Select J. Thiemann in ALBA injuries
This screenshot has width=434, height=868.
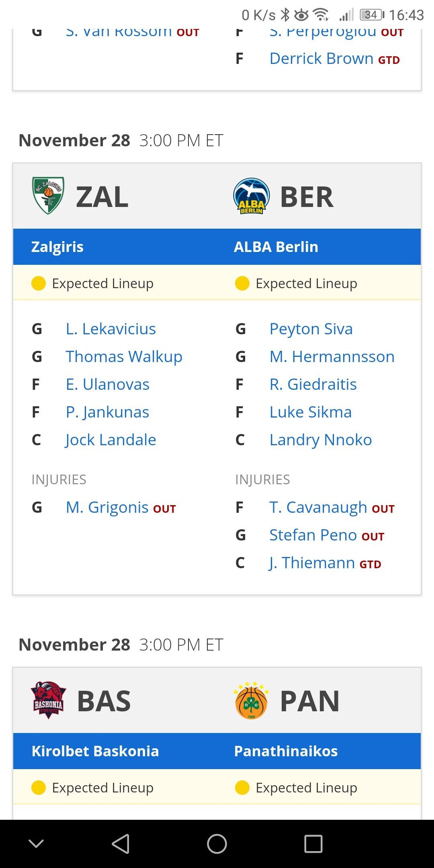(312, 563)
